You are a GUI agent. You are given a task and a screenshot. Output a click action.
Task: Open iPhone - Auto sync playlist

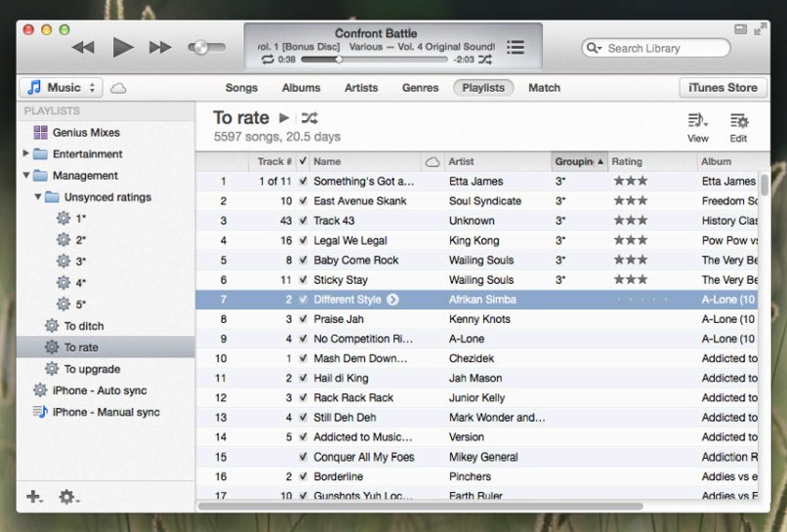[90, 390]
